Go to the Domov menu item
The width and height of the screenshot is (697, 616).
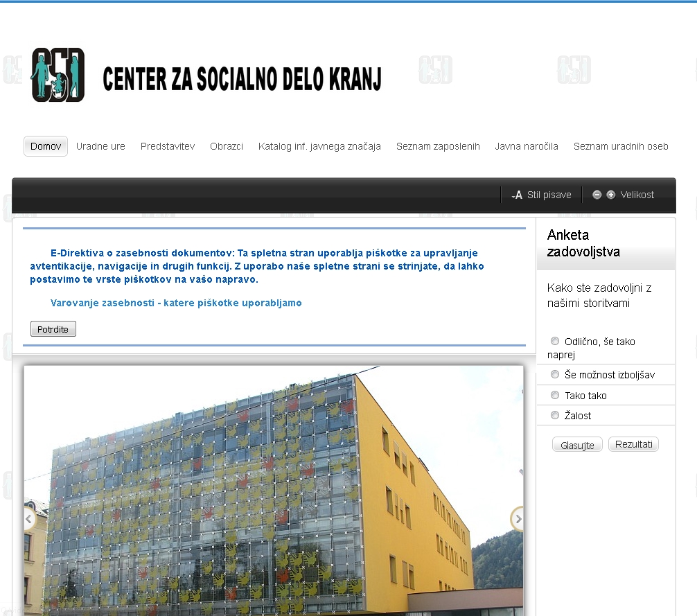(46, 146)
